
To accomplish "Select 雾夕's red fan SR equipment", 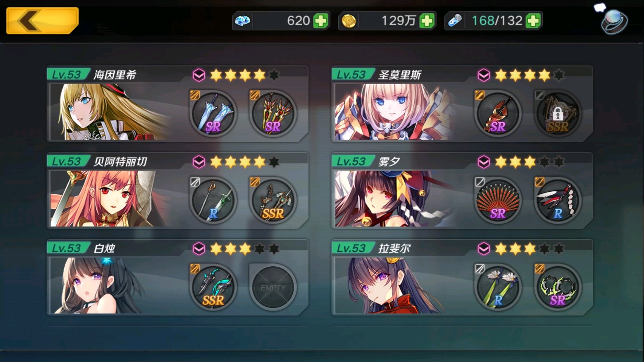I will 498,201.
